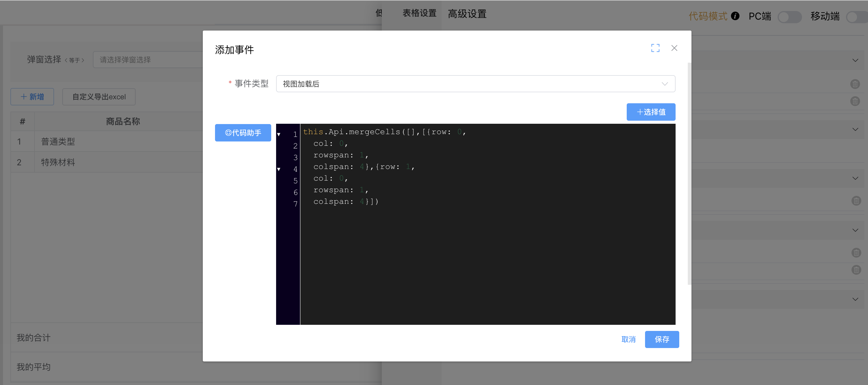Click the bottommost trash delete icon in right panel

point(856,270)
